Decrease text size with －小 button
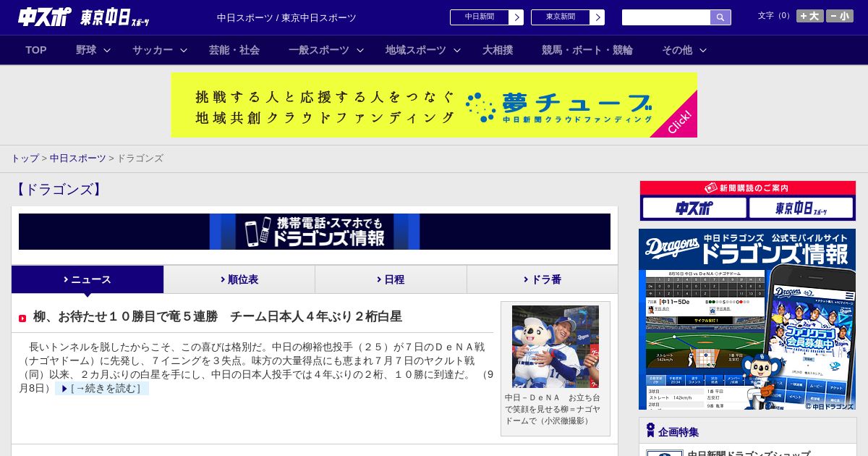 [840, 16]
